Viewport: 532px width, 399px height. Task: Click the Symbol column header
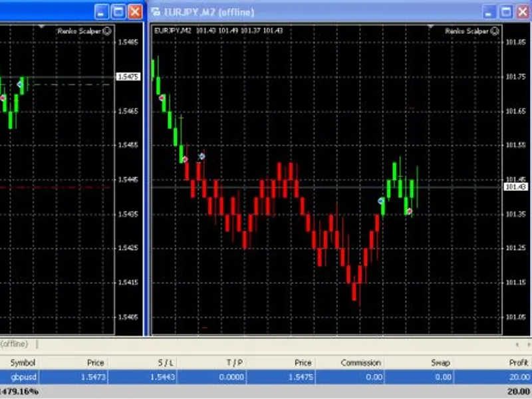click(x=23, y=362)
